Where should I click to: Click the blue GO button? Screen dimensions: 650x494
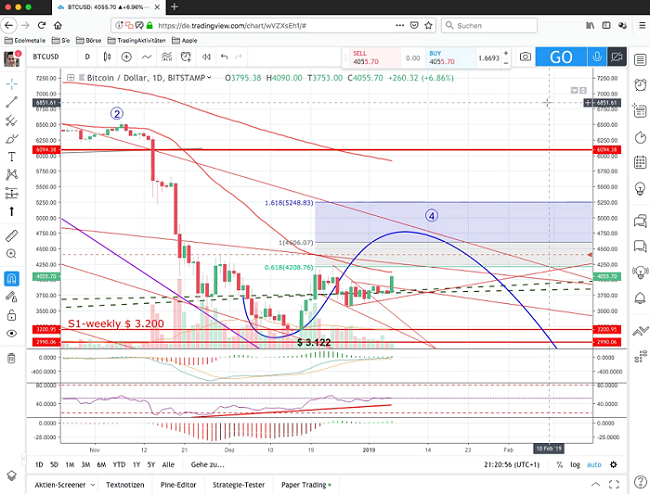(561, 57)
